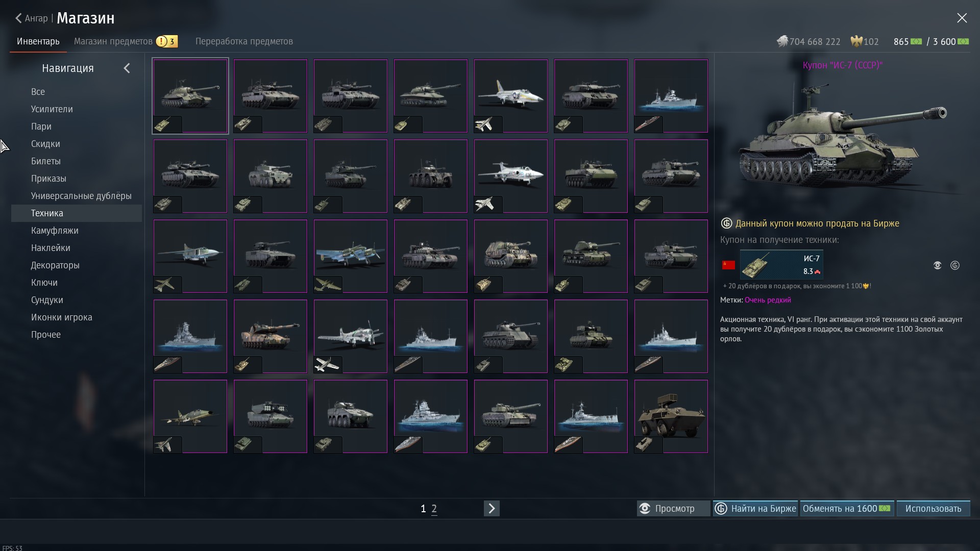The image size is (980, 551).
Task: Select the eight-wheeled dark armored car coupon
Action: (x=431, y=176)
